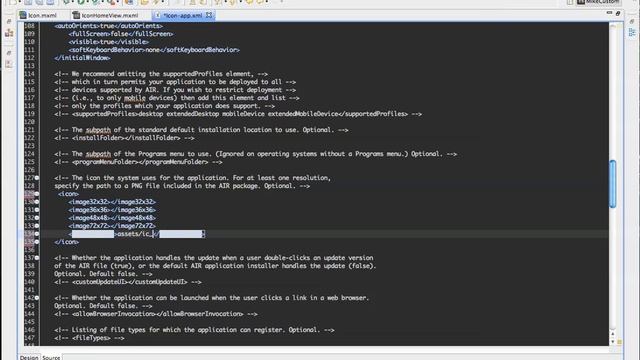This screenshot has width=640, height=360.
Task: Click the '<supportedProfiles>desktop extendedDesktop' comment line
Action: (x=238, y=114)
